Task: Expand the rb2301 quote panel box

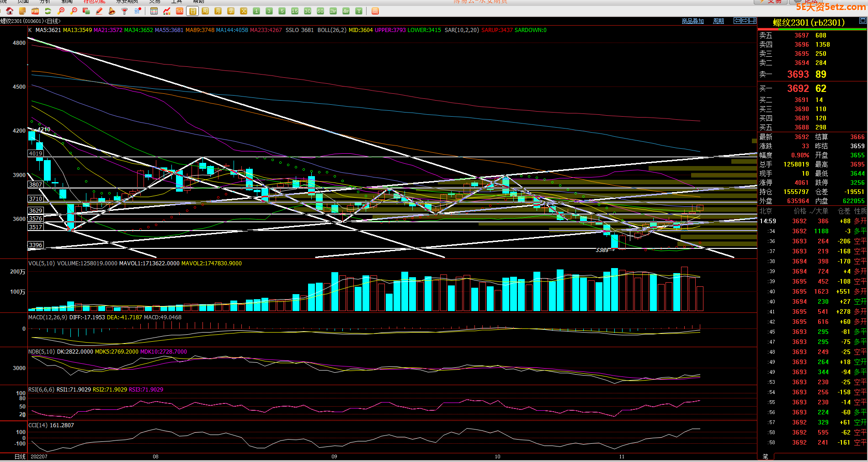Action: (863, 21)
